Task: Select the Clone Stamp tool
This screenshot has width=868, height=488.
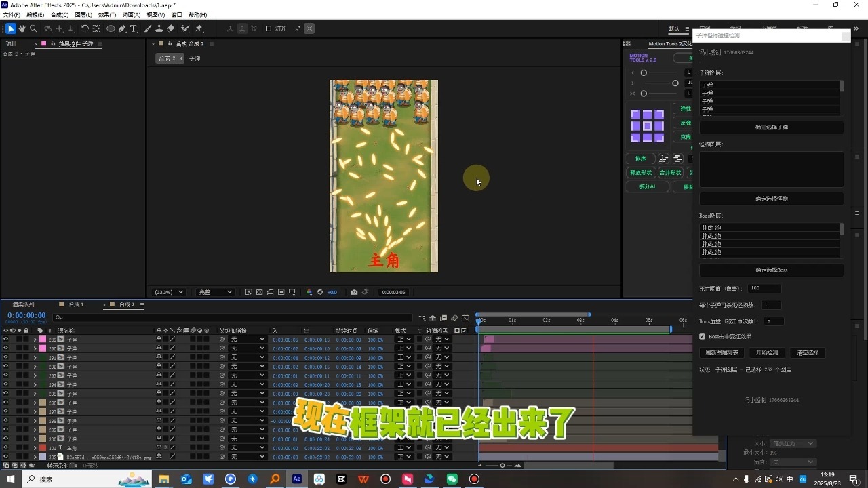Action: (159, 28)
